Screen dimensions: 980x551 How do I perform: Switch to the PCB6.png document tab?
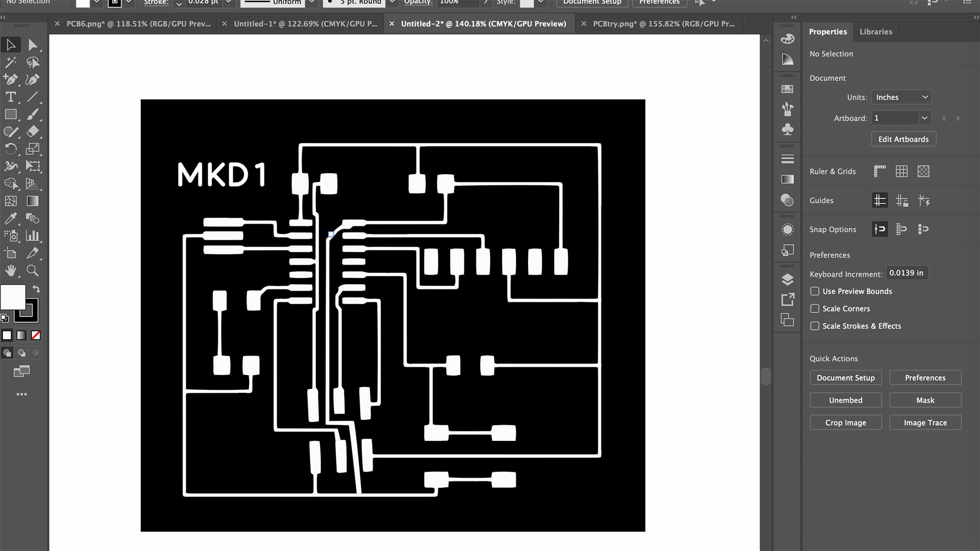click(138, 24)
